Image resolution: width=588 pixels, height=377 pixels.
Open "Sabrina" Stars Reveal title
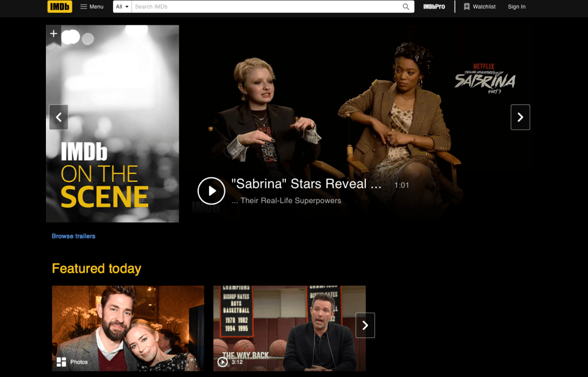pyautogui.click(x=306, y=184)
